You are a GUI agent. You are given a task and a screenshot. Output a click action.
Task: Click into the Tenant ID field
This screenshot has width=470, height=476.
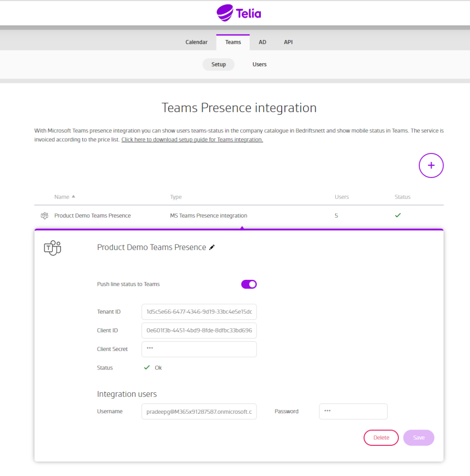199,311
